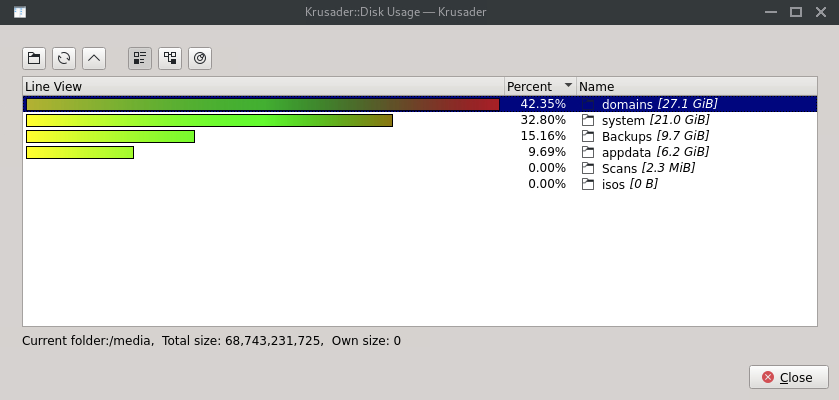Click the Current folder status text
The width and height of the screenshot is (839, 400).
211,341
